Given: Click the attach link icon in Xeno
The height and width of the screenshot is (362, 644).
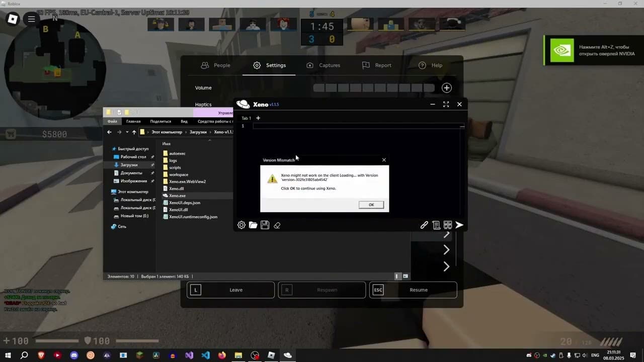Looking at the screenshot, I should click(x=424, y=225).
